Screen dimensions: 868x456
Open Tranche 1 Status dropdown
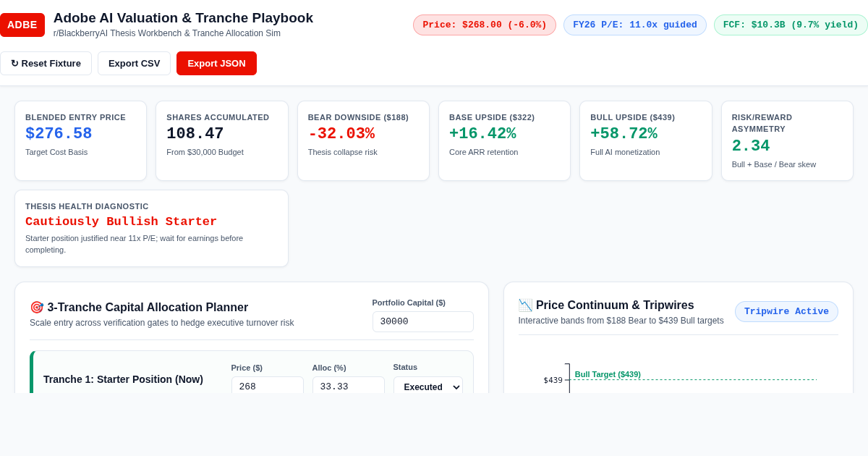[428, 386]
